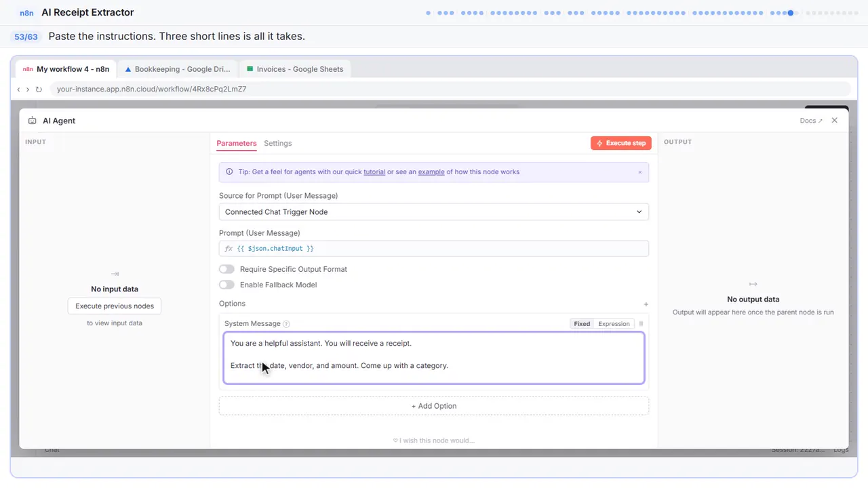
Task: Open the Docs link
Action: pos(811,121)
